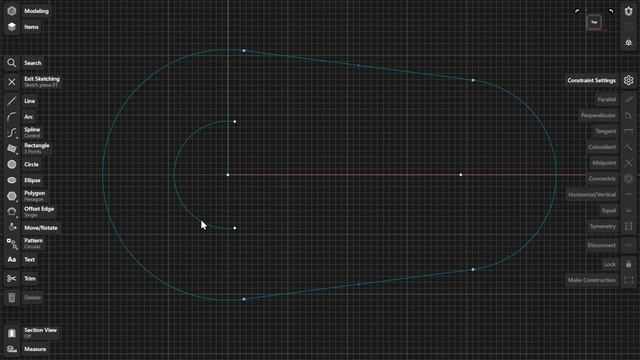Select the origin point of the sketch
This screenshot has width=640, height=360.
pos(228,175)
